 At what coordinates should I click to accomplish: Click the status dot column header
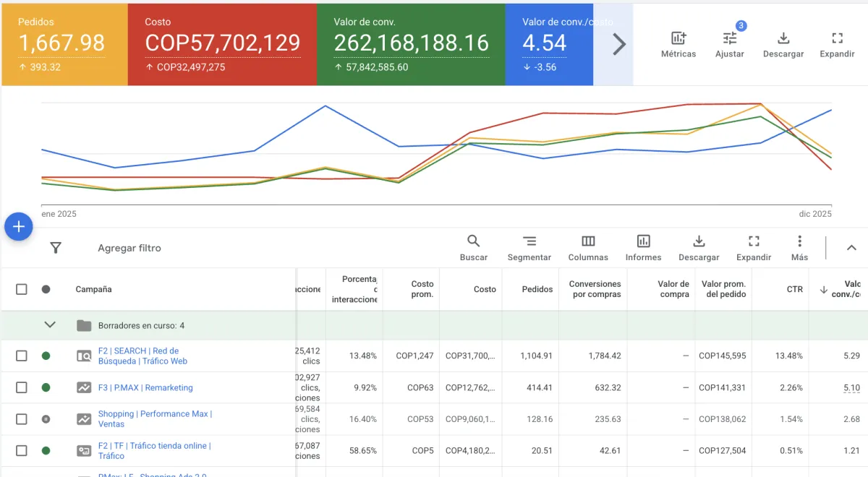pos(46,289)
